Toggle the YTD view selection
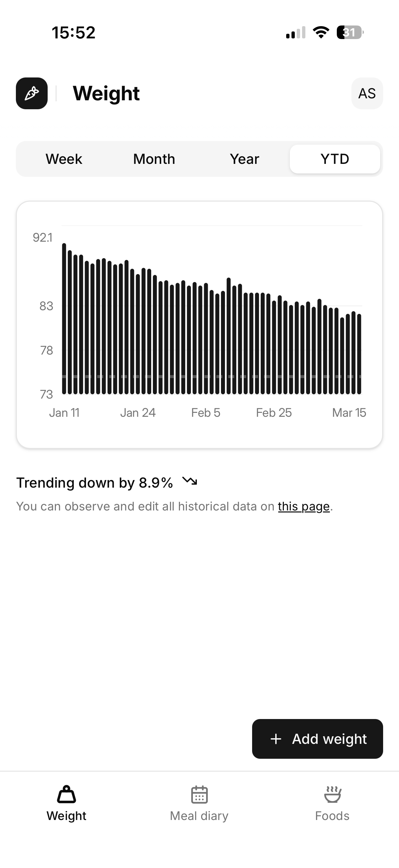Screen dimensions: 399x868 click(335, 159)
